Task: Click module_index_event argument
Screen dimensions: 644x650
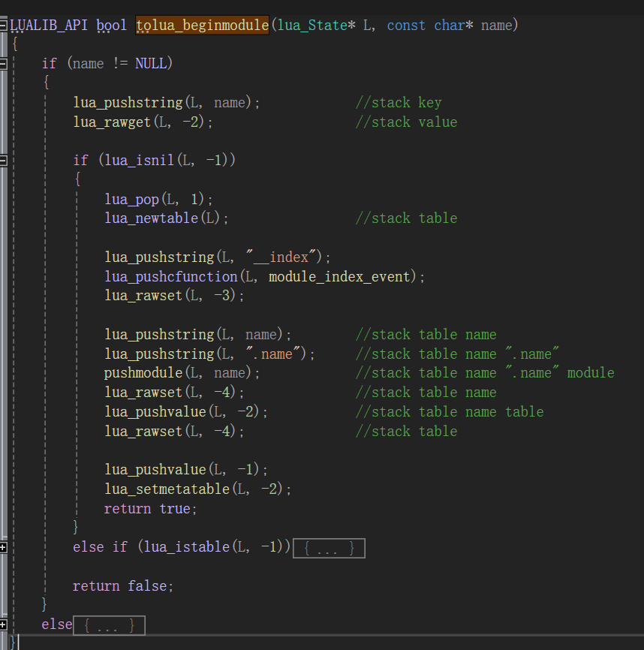Action: pos(339,276)
